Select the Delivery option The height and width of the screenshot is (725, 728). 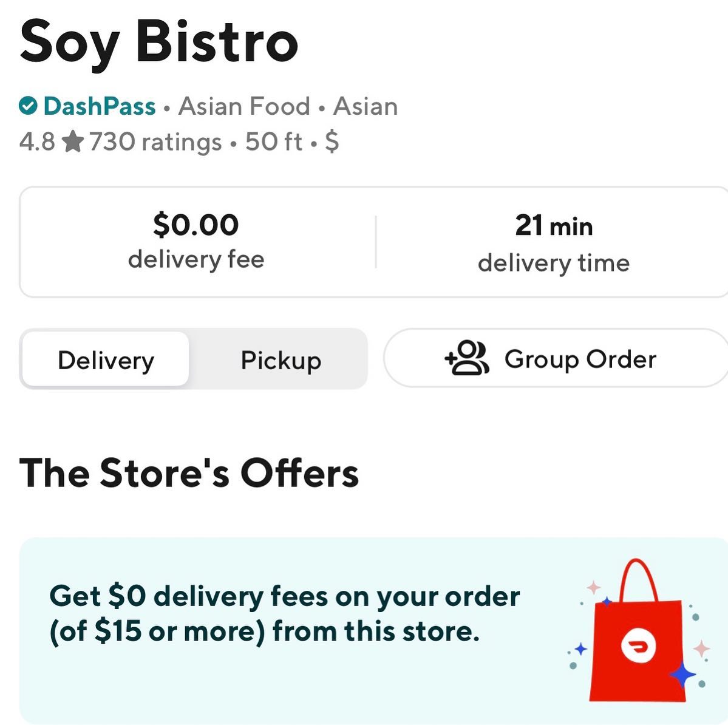pos(106,360)
